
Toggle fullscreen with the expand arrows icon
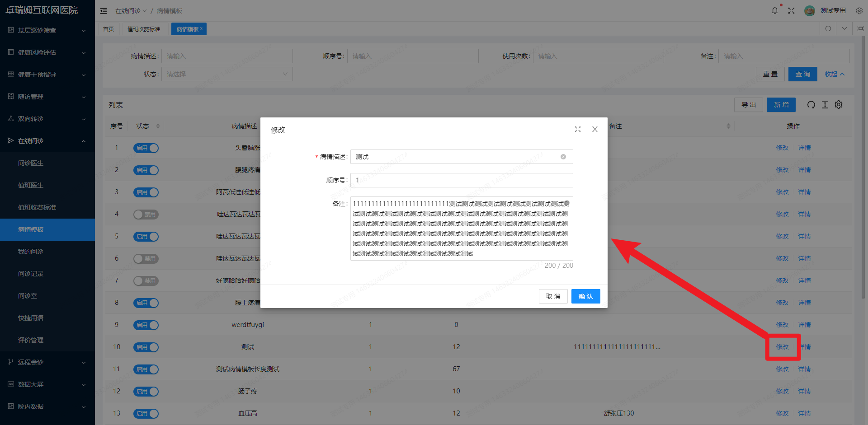coord(792,10)
